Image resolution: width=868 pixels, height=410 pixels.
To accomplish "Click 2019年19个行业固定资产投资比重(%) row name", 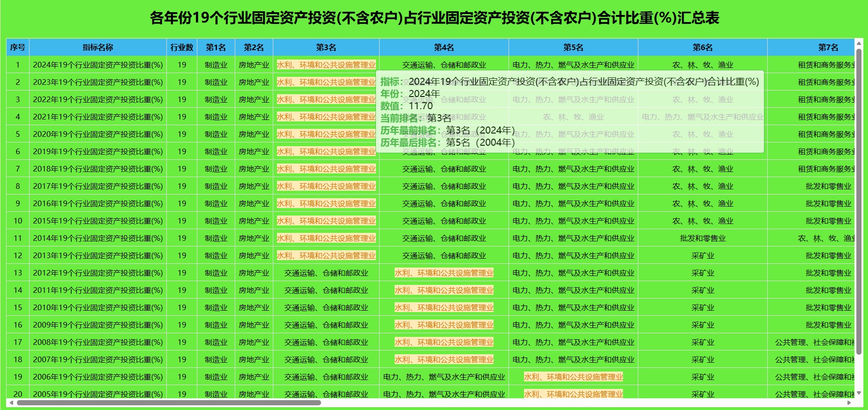I will [x=98, y=152].
